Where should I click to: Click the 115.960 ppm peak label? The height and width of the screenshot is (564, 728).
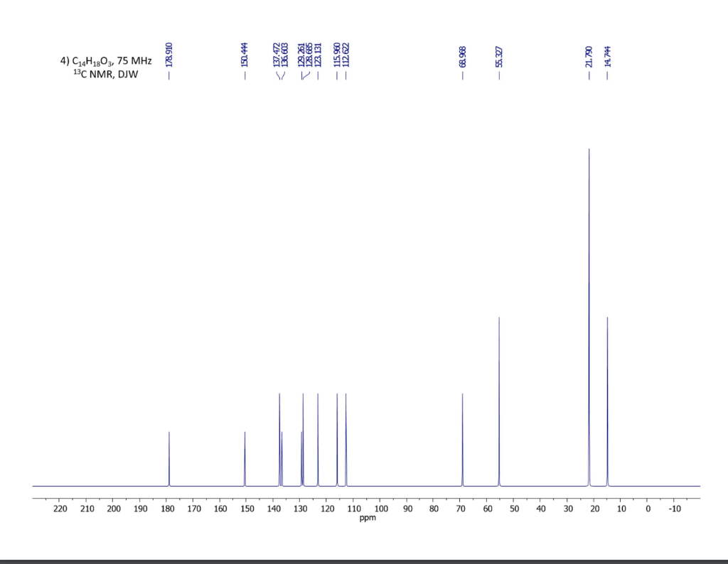[x=336, y=55]
